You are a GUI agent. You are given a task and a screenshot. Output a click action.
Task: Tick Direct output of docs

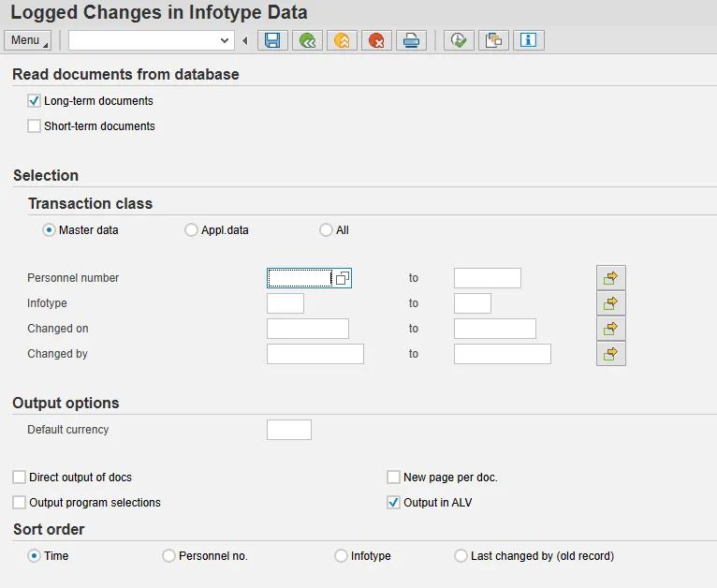pos(20,478)
